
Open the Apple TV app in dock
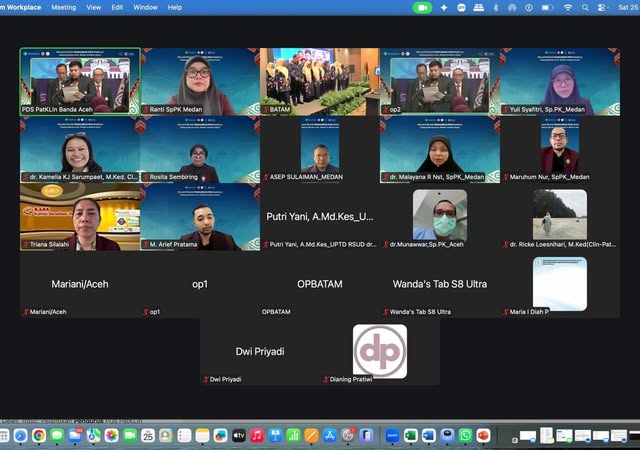[239, 436]
